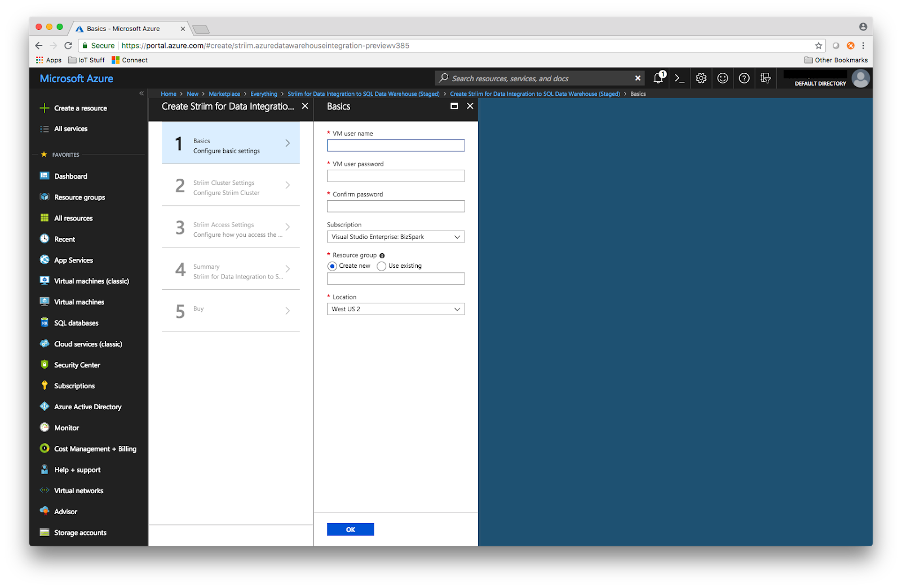
Task: Click the Dashboard icon in sidebar
Action: point(45,176)
